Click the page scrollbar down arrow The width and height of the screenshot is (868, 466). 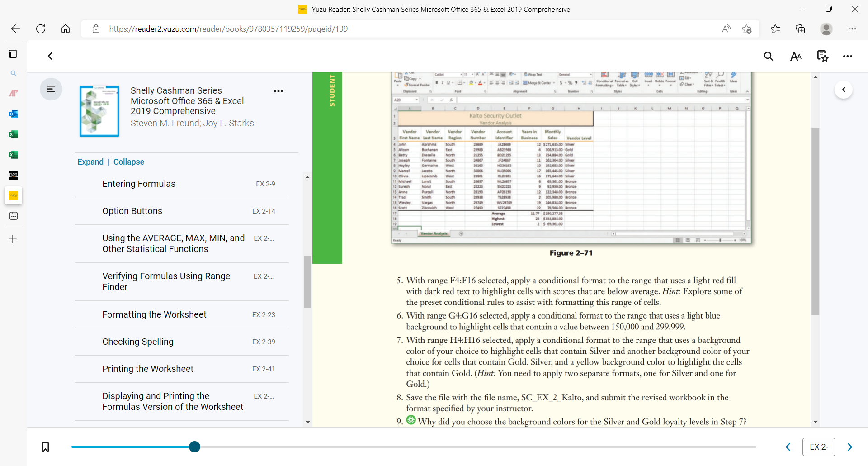coord(815,422)
